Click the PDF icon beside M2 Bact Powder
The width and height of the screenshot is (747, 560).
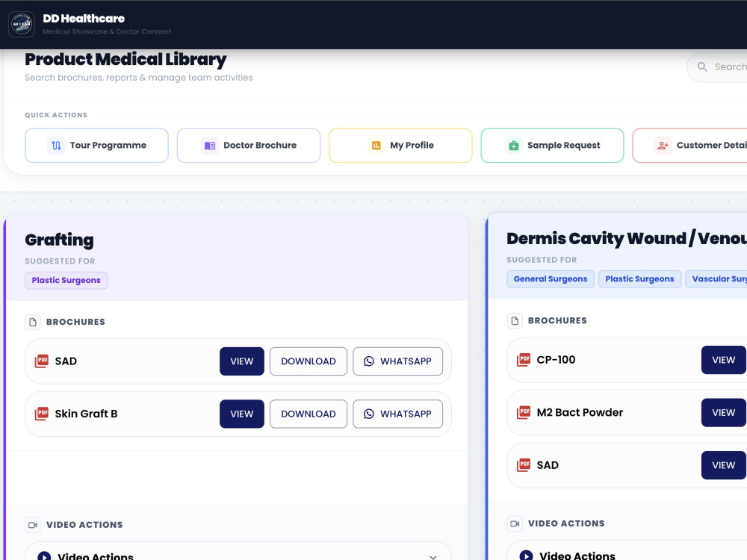pos(524,412)
